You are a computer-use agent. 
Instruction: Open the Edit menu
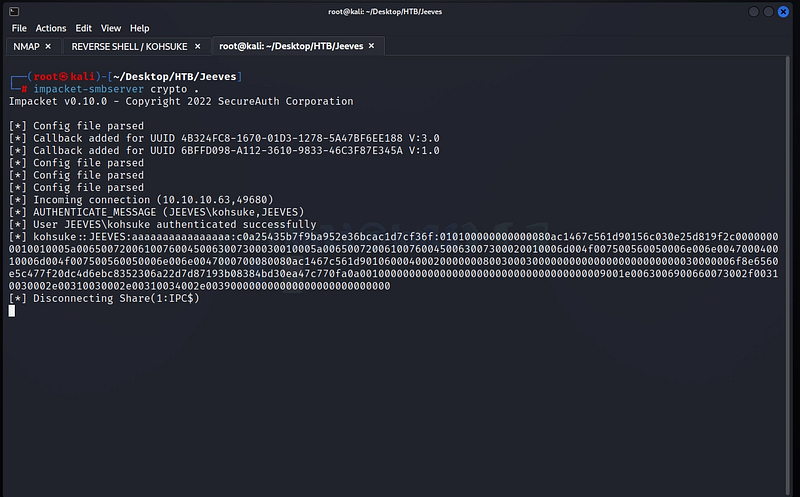83,28
